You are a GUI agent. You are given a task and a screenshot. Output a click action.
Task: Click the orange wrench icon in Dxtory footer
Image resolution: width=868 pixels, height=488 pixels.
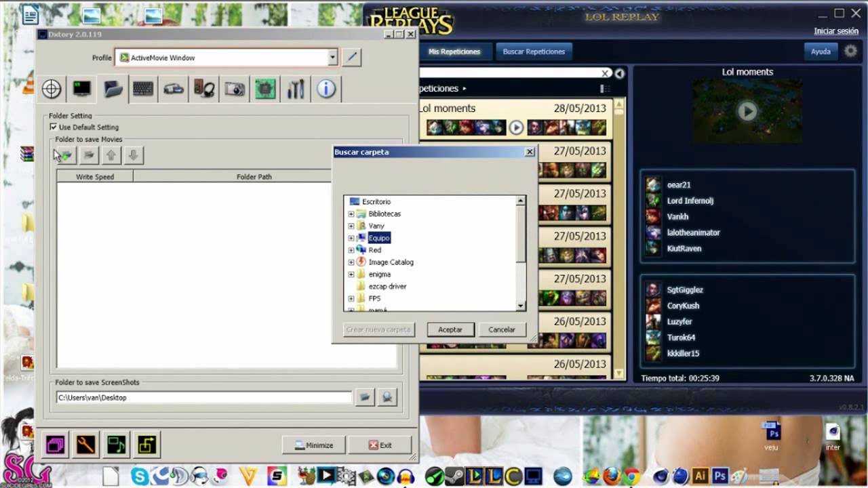[x=86, y=445]
